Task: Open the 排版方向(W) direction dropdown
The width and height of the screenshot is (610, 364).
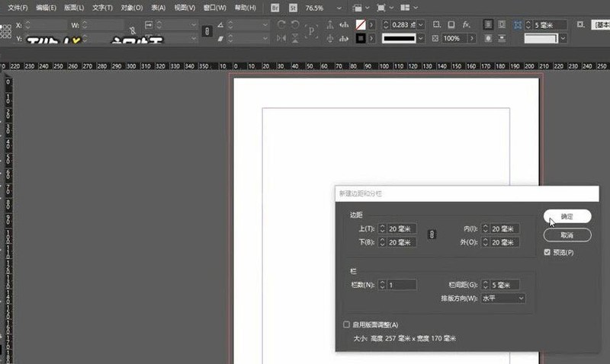Action: coord(502,299)
